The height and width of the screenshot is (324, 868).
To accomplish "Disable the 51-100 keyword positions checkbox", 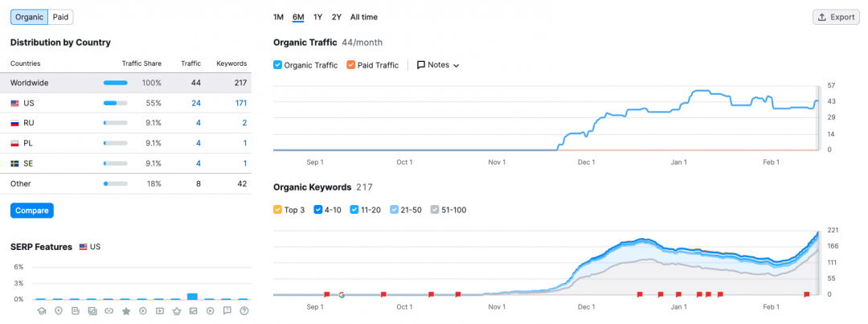I will (x=435, y=210).
